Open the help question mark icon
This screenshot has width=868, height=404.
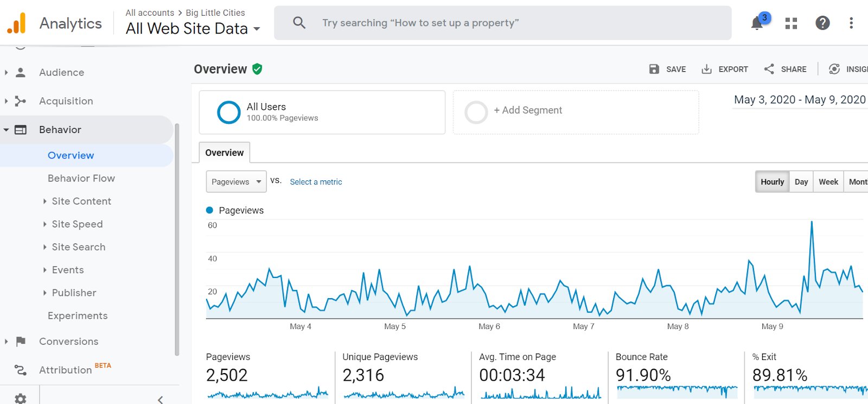point(822,23)
